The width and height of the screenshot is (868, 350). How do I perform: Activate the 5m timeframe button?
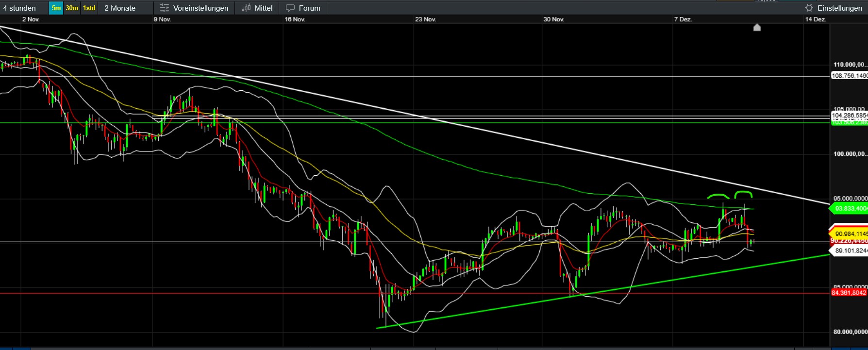[x=56, y=8]
